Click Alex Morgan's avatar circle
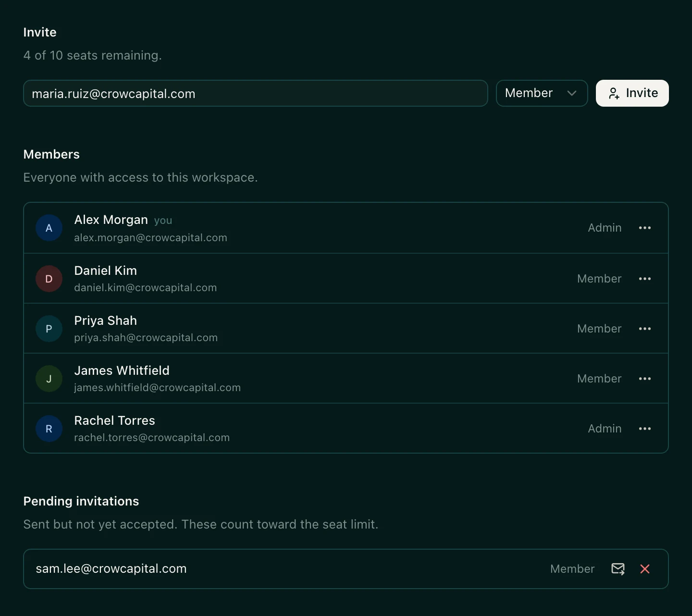The width and height of the screenshot is (692, 616). 49,228
